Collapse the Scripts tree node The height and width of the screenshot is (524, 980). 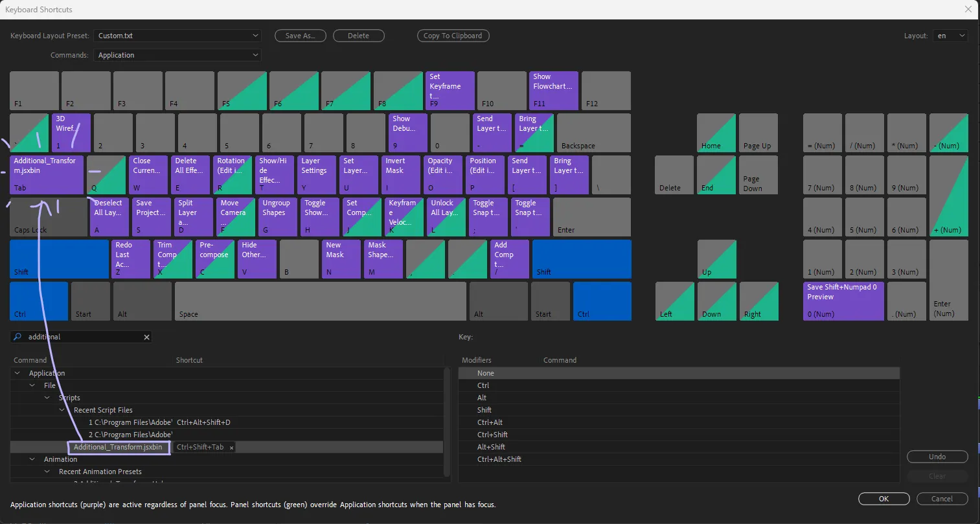[47, 398]
